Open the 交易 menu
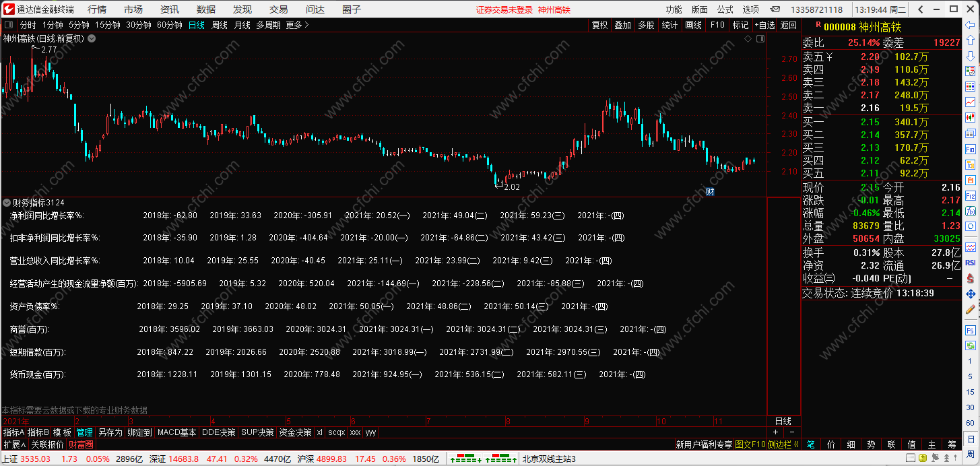The image size is (980, 466). pos(279,9)
